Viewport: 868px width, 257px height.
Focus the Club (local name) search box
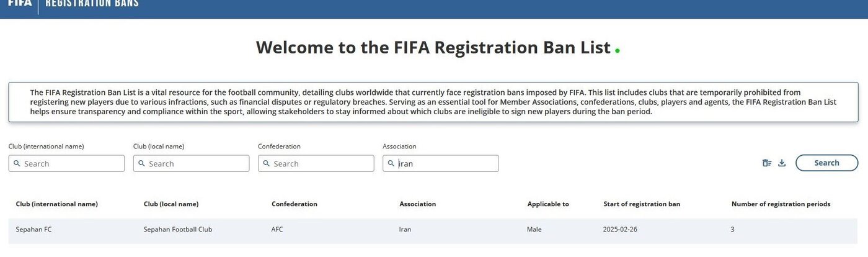tap(196, 163)
